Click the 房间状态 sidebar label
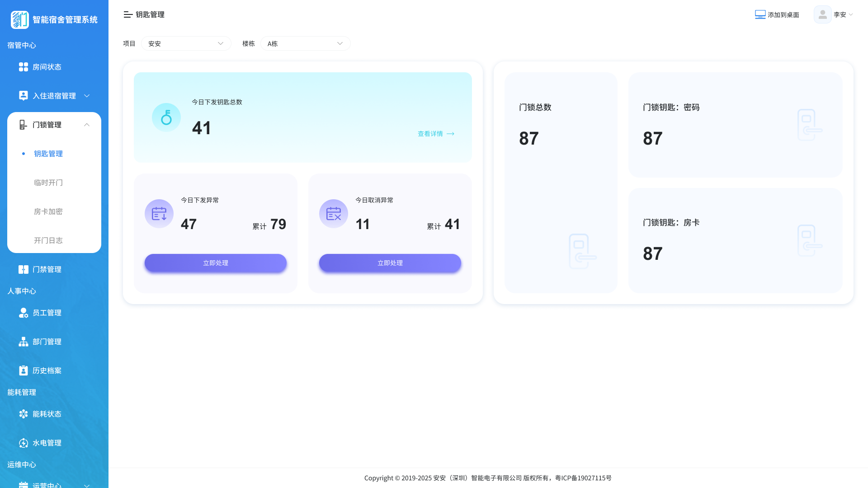This screenshot has height=488, width=868. point(47,67)
